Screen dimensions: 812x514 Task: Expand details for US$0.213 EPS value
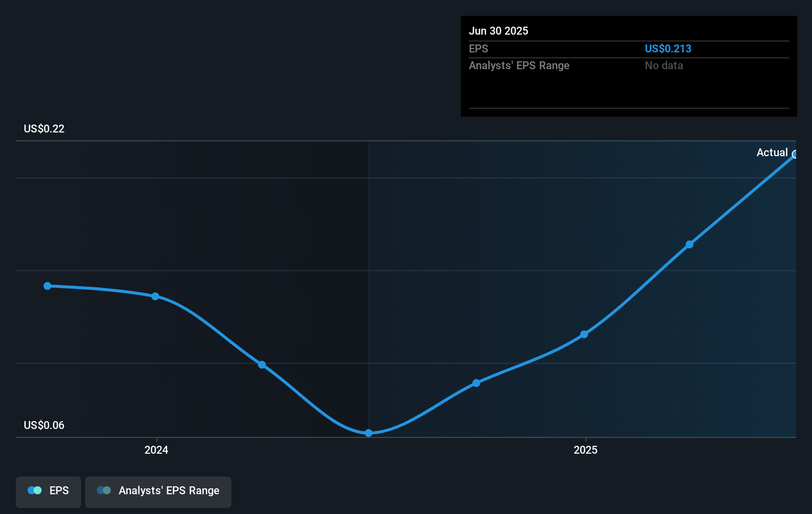[x=668, y=48]
